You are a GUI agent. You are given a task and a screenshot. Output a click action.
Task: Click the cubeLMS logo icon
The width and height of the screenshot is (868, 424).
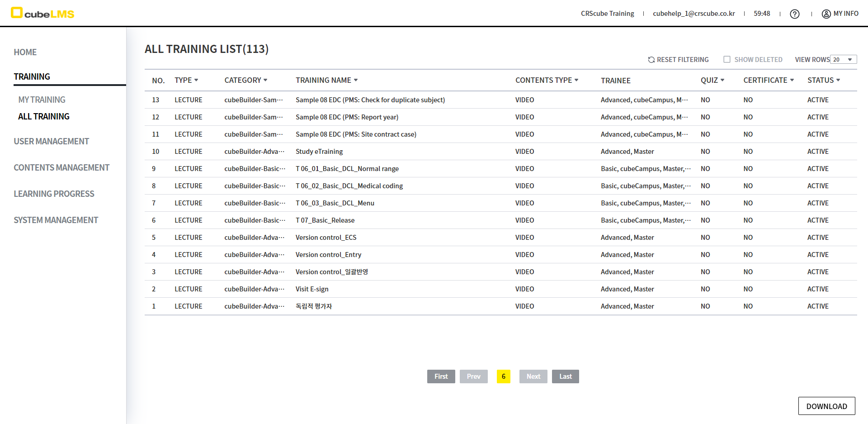[17, 13]
